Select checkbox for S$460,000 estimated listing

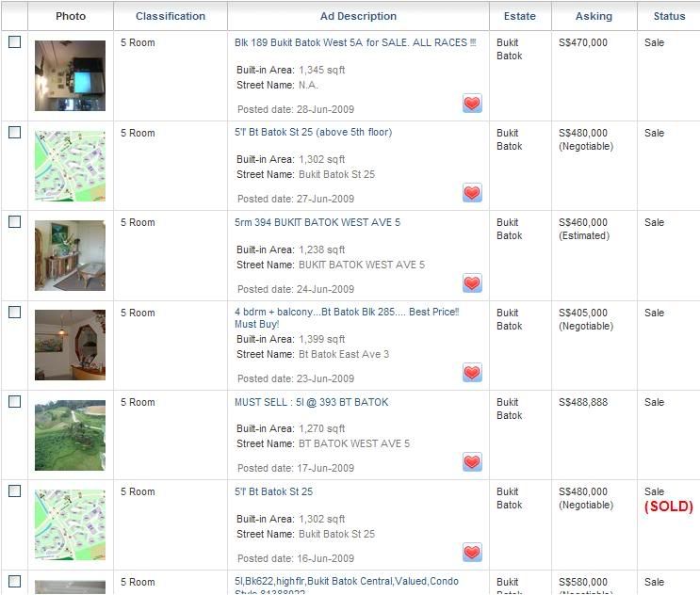14,222
